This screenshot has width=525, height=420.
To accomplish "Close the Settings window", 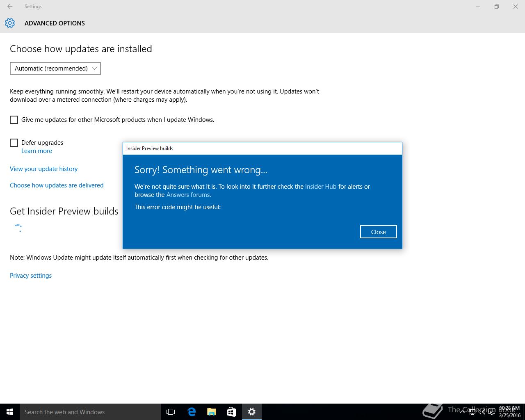I will click(x=516, y=7).
